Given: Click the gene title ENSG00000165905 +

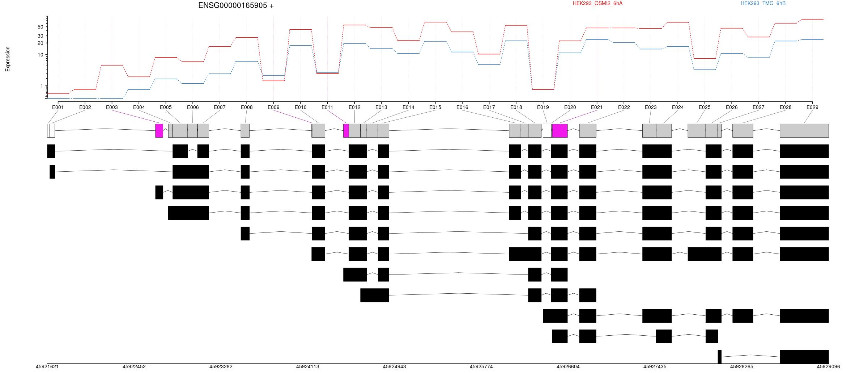Looking at the screenshot, I should [x=236, y=5].
